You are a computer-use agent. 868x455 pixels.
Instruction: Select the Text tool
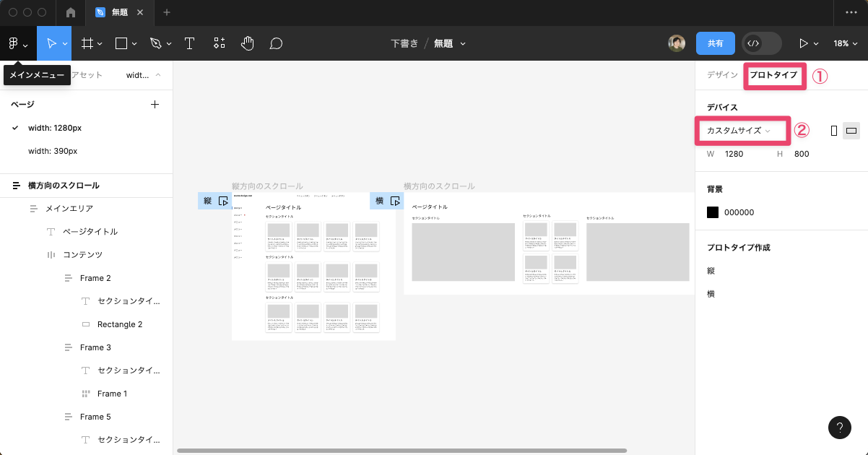[x=190, y=43]
